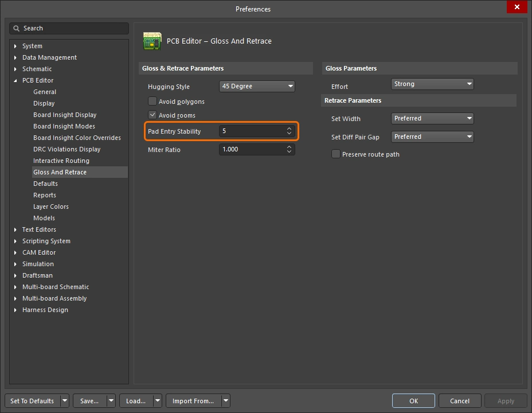
Task: Collapse the PCB Editor tree section
Action: tap(14, 80)
